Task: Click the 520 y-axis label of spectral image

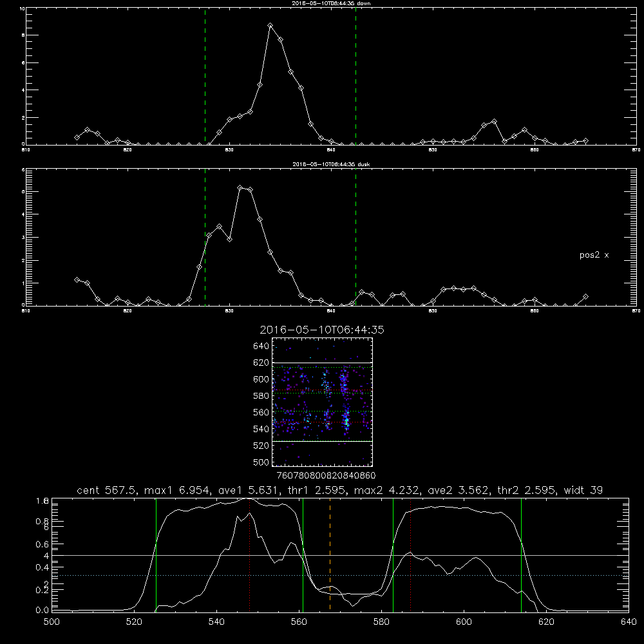Action: pyautogui.click(x=261, y=446)
